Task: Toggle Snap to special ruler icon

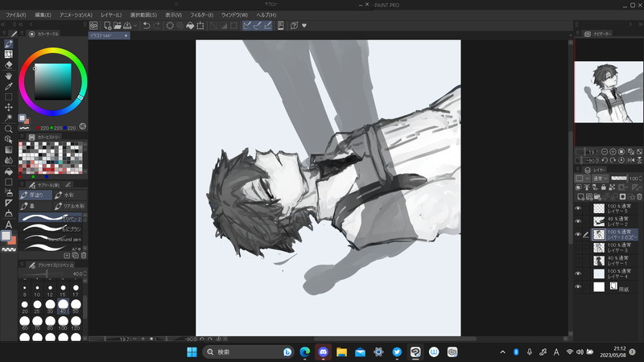Action: 257,26
